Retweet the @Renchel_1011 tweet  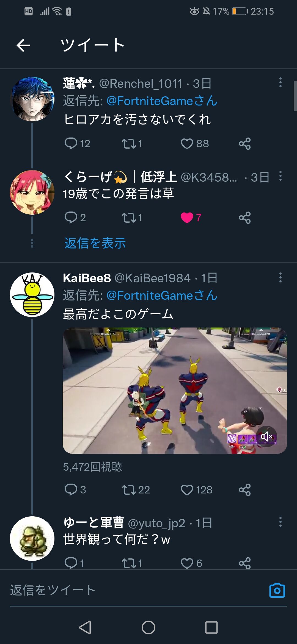(x=129, y=143)
